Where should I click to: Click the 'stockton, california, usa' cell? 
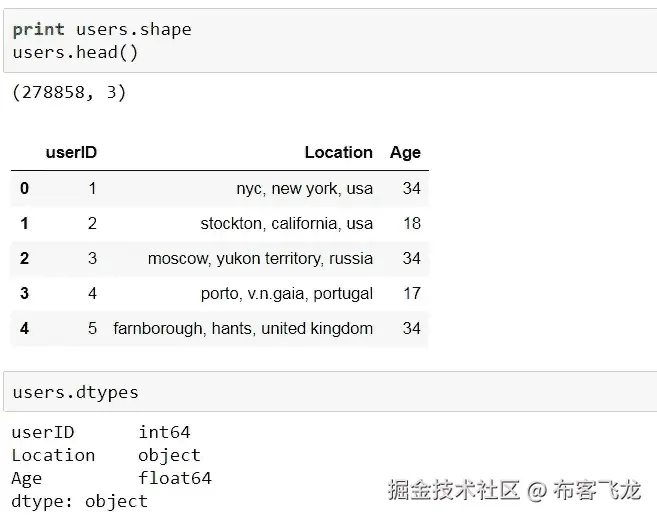pyautogui.click(x=286, y=223)
